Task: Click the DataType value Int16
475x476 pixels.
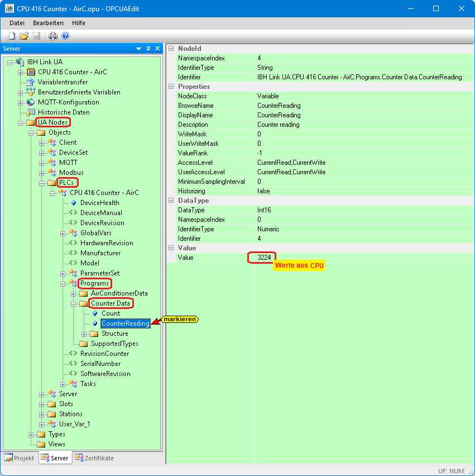Action: pyautogui.click(x=264, y=210)
